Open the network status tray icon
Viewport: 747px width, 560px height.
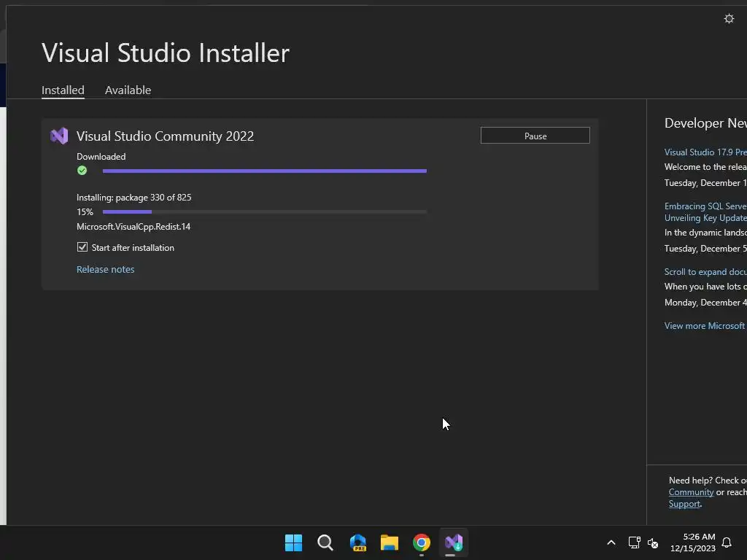634,542
